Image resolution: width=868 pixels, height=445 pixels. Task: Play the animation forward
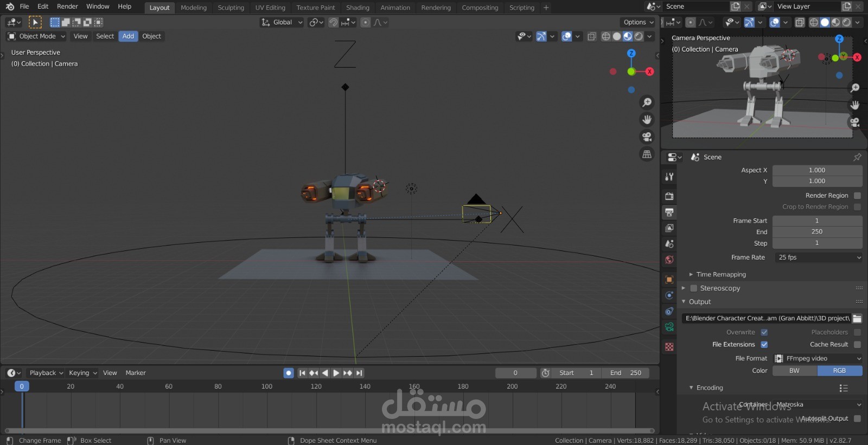pos(336,373)
